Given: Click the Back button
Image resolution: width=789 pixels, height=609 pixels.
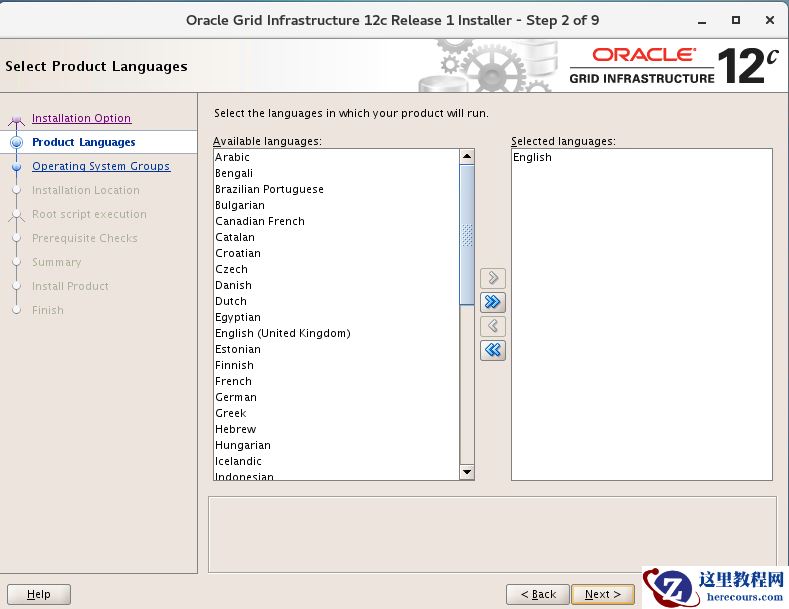Looking at the screenshot, I should [x=538, y=594].
